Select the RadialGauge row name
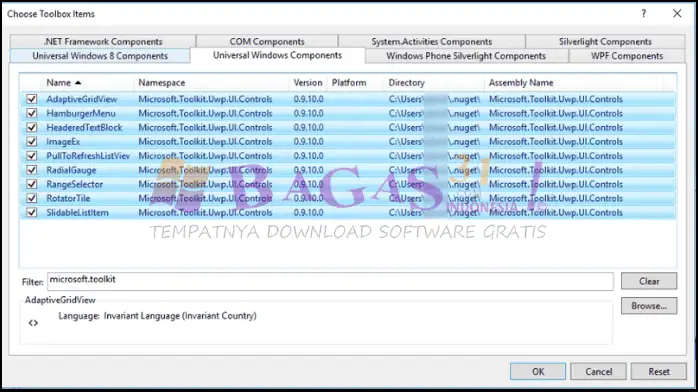 tap(71, 170)
